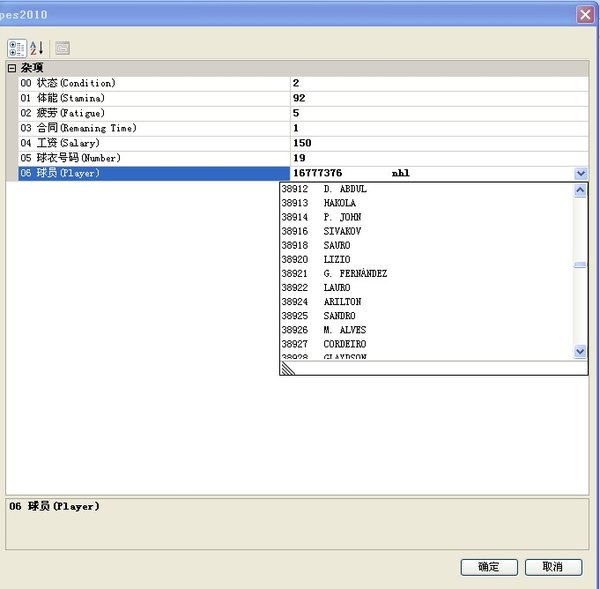This screenshot has height=589, width=600.
Task: Choose player 38918 SAURO
Action: pos(427,245)
